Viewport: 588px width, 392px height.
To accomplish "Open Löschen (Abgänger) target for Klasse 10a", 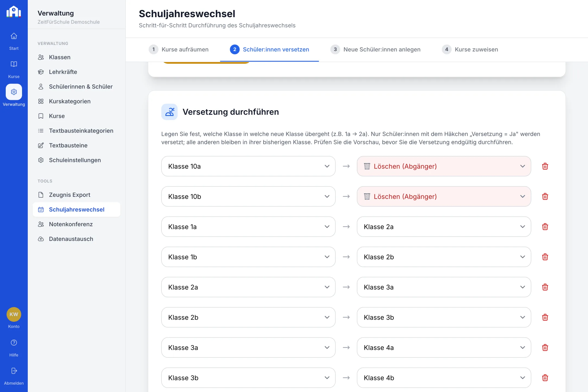I will pos(444,166).
